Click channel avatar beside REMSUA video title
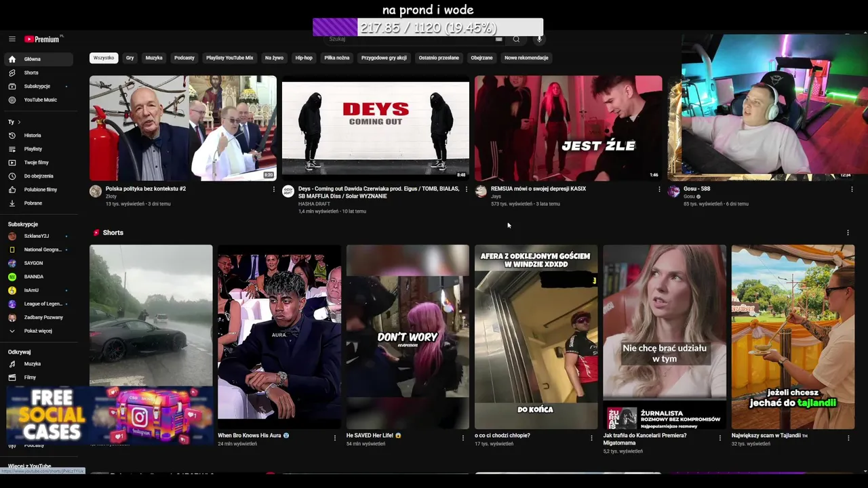Viewport: 868px width, 488px height. coord(481,192)
